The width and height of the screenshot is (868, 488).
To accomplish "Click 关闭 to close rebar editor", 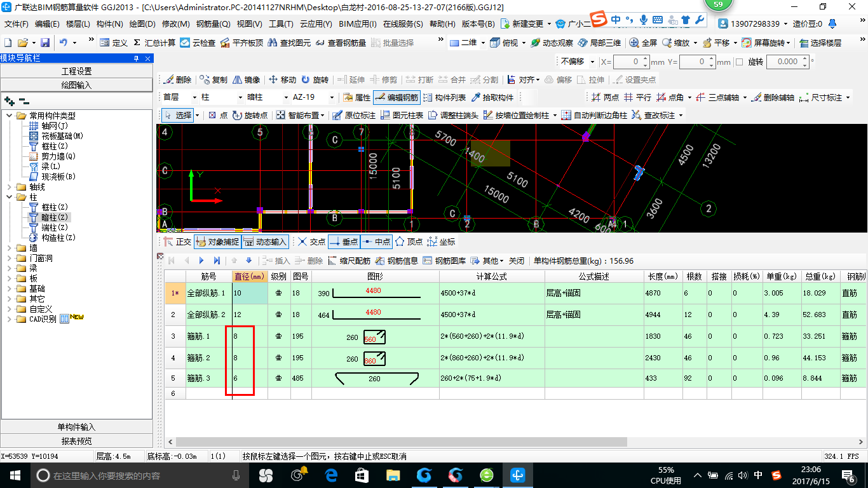I will coord(517,261).
